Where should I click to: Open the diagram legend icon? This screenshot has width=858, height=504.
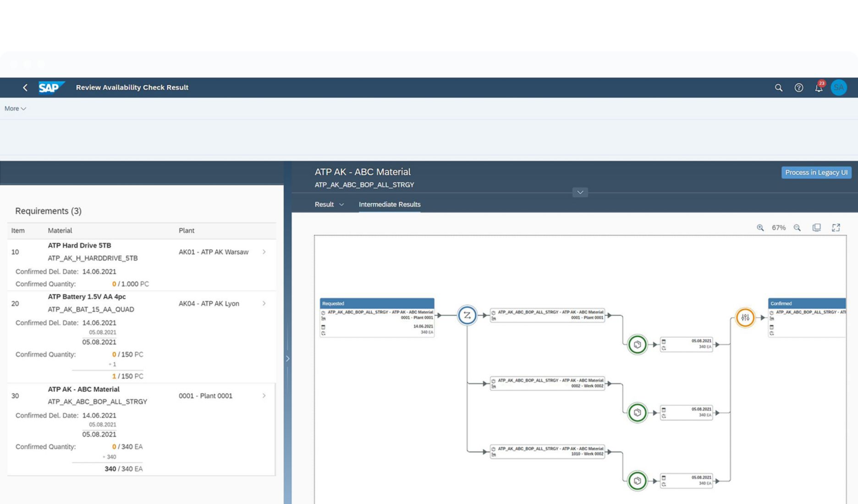pyautogui.click(x=816, y=227)
